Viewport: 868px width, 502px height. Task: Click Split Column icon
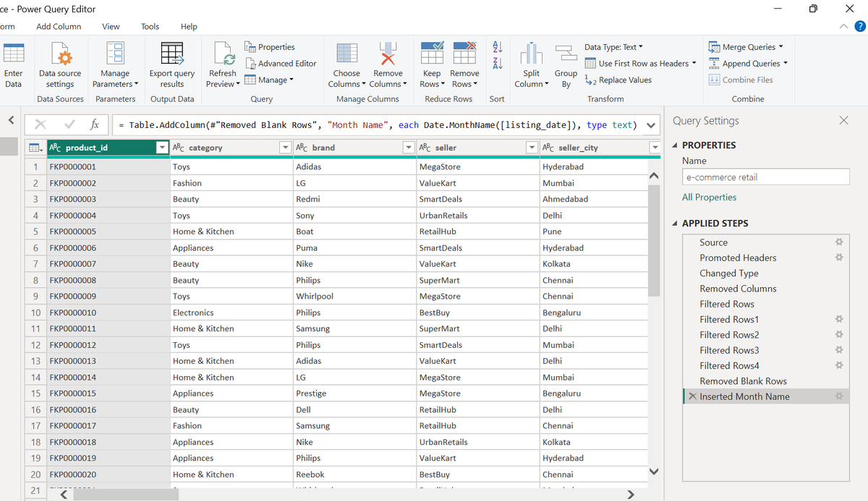(x=532, y=54)
